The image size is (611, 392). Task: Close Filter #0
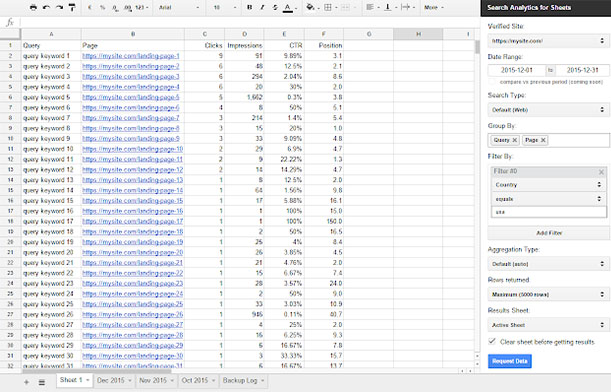pos(601,171)
